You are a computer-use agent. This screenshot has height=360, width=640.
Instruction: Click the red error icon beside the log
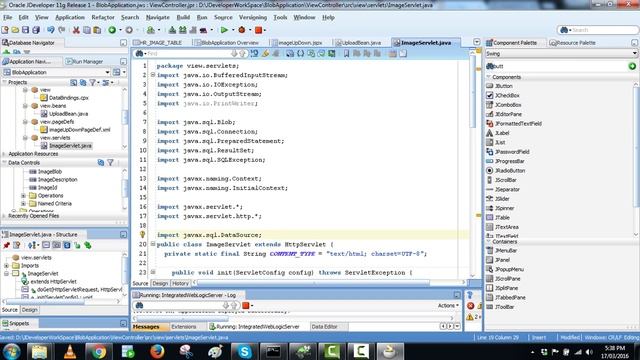[x=470, y=306]
